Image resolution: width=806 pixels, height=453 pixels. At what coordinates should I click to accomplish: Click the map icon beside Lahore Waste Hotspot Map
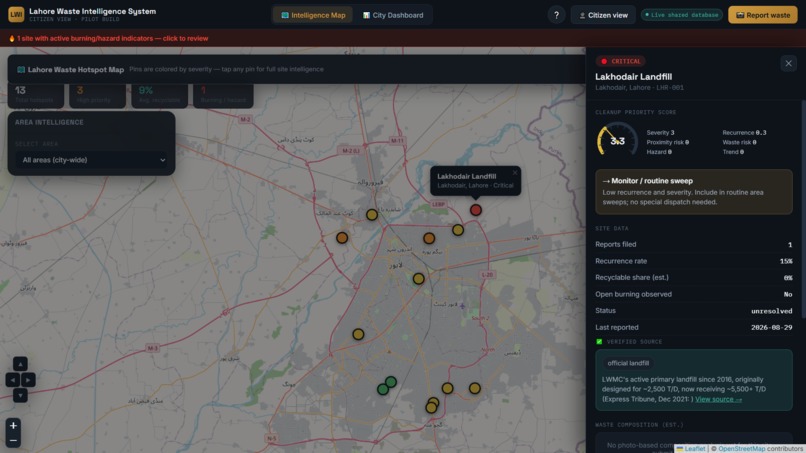(x=21, y=69)
